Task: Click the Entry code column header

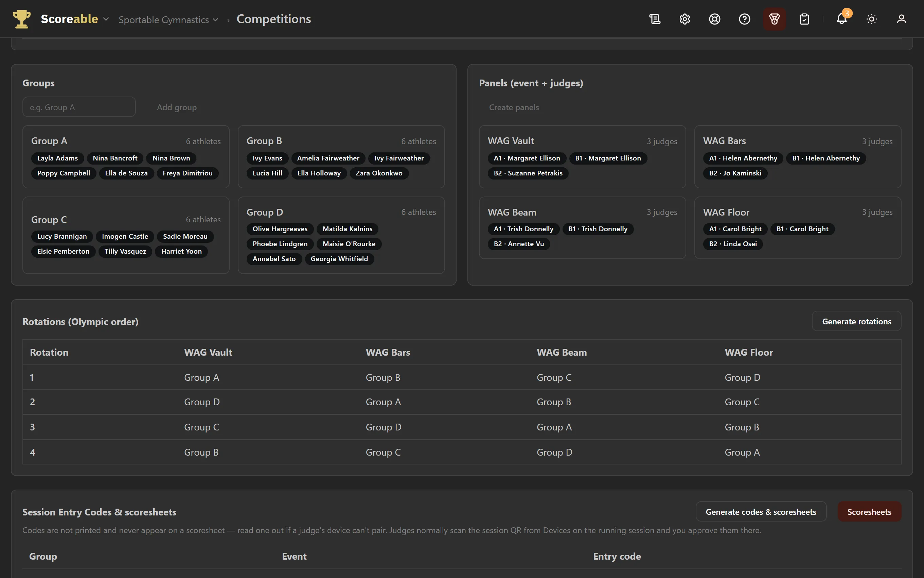Action: pyautogui.click(x=617, y=556)
